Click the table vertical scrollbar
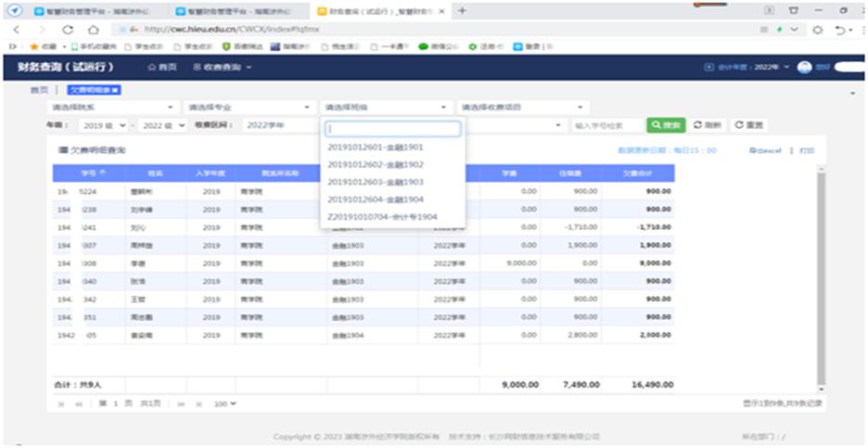The image size is (868, 448). tap(822, 277)
